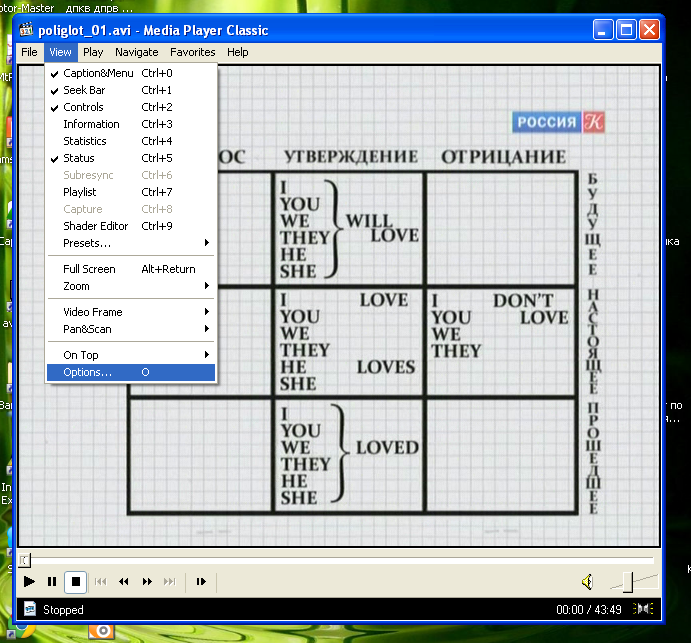Image resolution: width=691 pixels, height=643 pixels.
Task: Skip to next track button
Action: [x=170, y=582]
